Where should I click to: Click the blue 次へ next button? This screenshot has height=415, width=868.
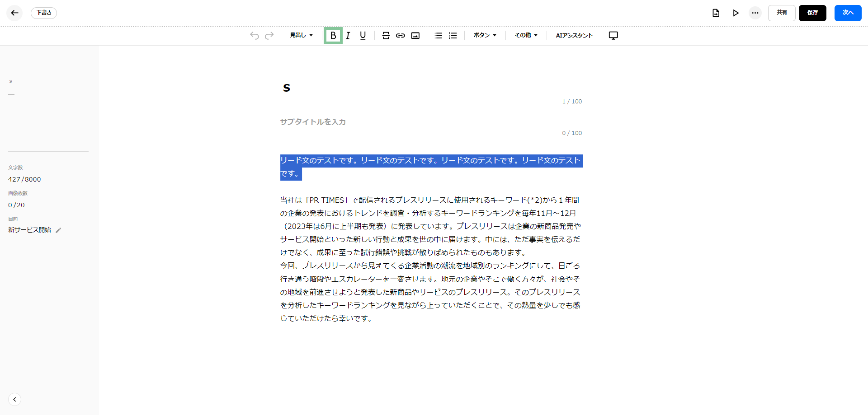pyautogui.click(x=848, y=13)
